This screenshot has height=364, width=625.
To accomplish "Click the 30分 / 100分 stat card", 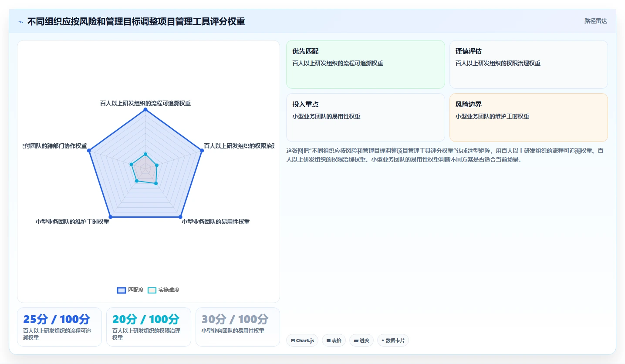I will point(238,327).
